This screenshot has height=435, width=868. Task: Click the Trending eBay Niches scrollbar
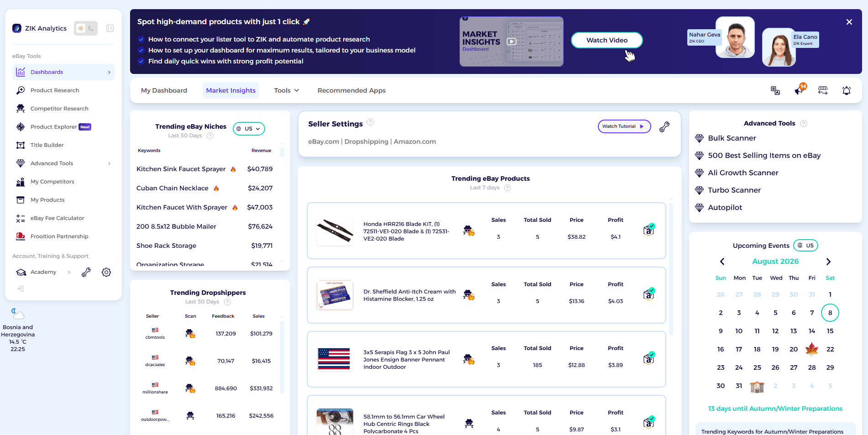tap(282, 152)
